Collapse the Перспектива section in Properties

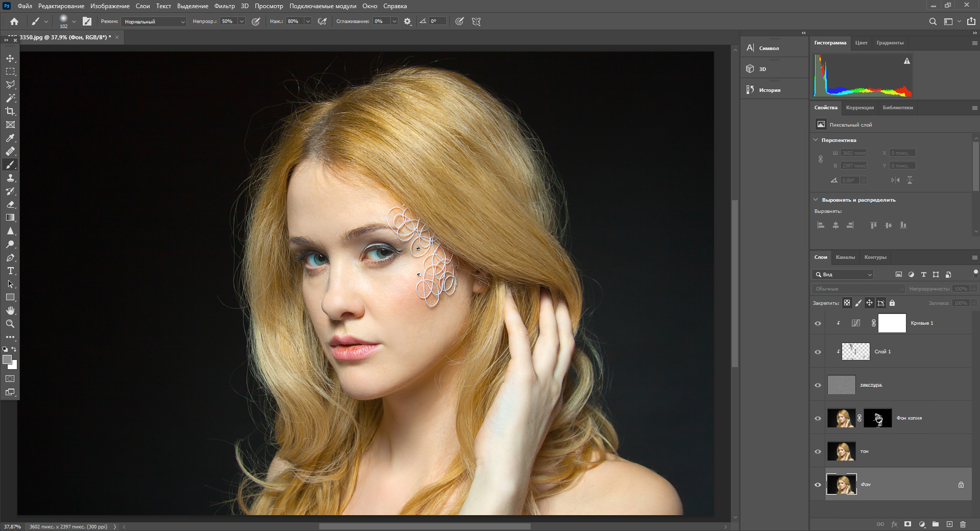tap(816, 139)
